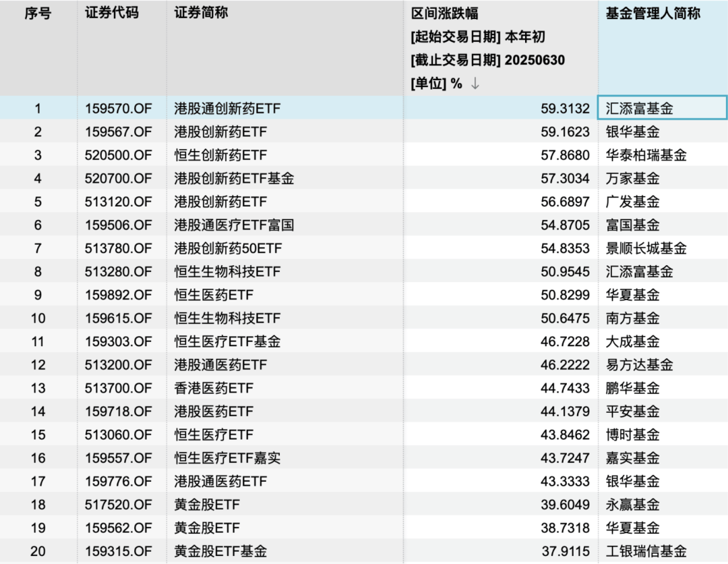
Task: Click manager cell 富国基金
Action: coord(633,225)
